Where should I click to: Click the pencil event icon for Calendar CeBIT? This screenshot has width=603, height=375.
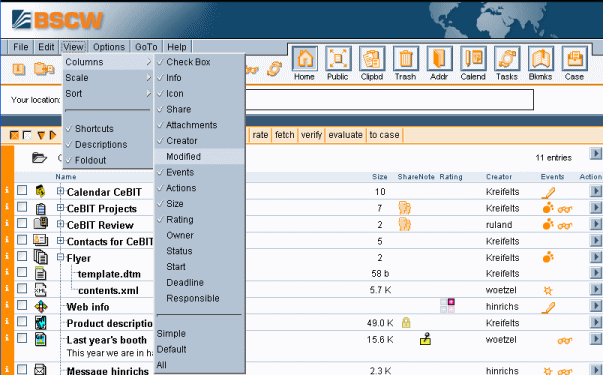[548, 192]
